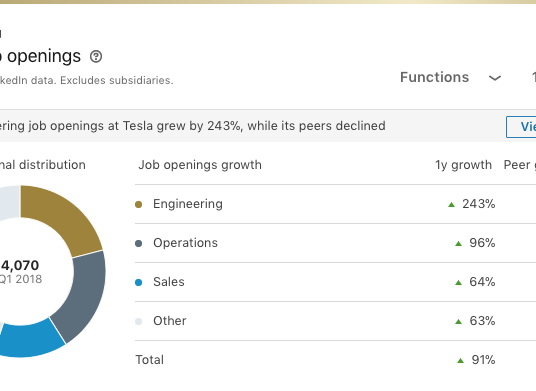This screenshot has width=536, height=391.
Task: Click the green up arrow beside 243%
Action: [x=451, y=204]
